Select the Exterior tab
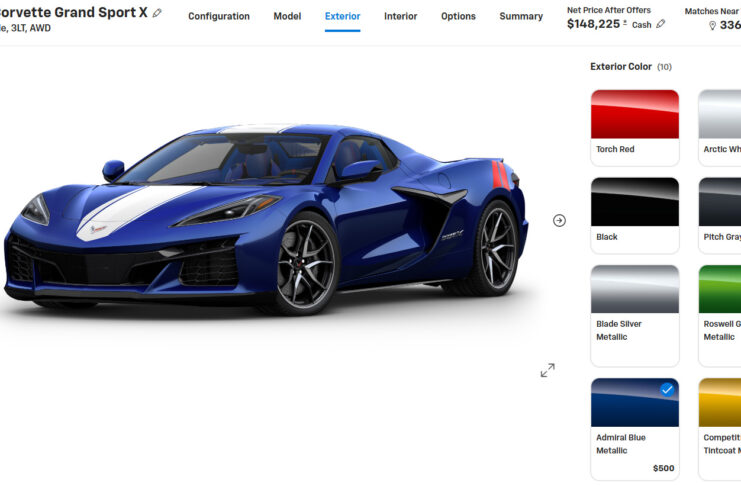This screenshot has height=486, width=741. pos(343,16)
